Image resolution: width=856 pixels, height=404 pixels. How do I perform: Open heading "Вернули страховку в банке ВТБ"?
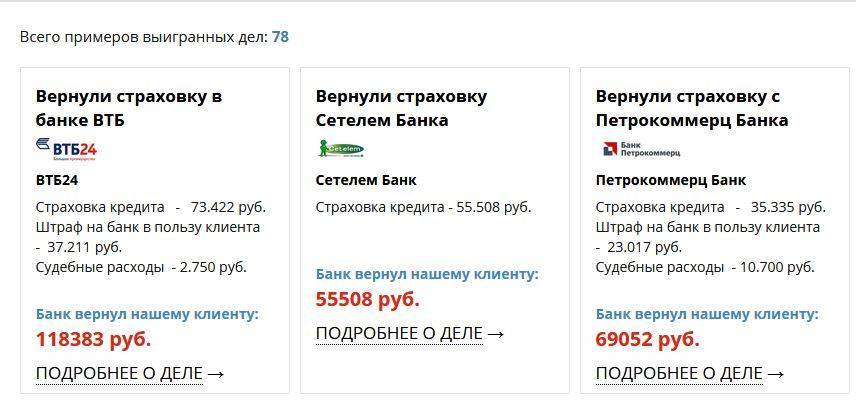pos(128,108)
